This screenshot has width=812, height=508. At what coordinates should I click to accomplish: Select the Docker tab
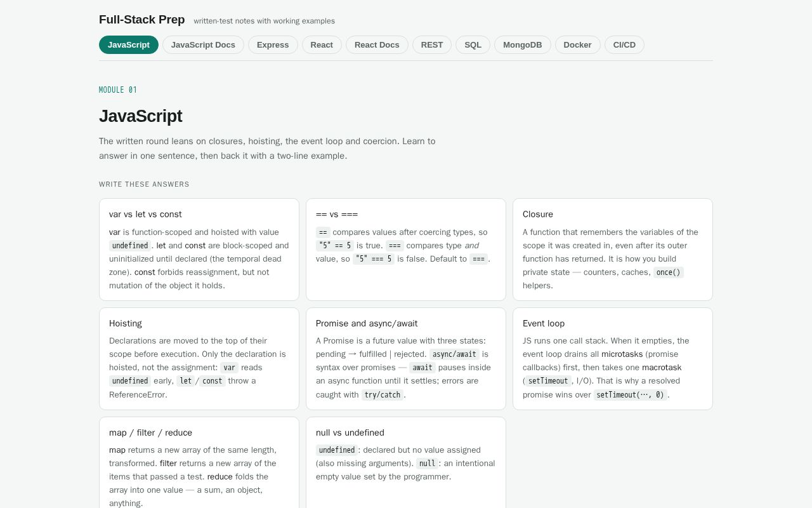[577, 44]
